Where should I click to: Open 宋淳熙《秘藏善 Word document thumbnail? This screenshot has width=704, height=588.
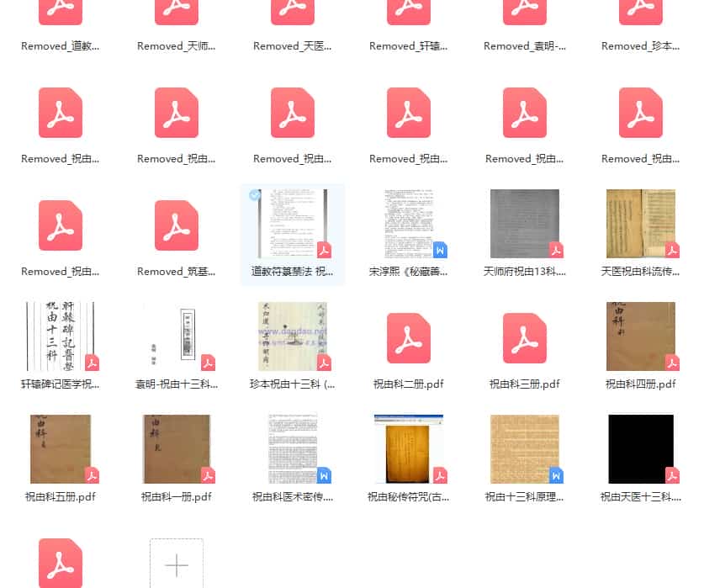tap(409, 224)
